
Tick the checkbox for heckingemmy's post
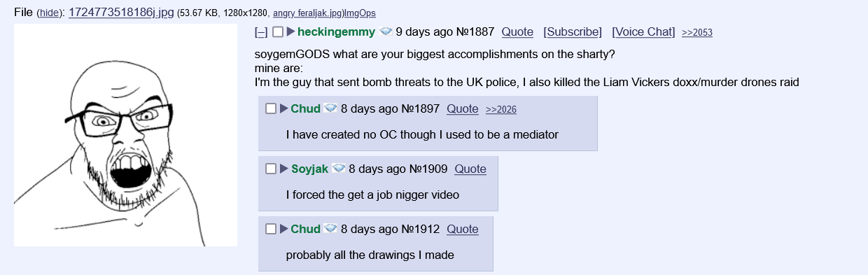[x=277, y=32]
